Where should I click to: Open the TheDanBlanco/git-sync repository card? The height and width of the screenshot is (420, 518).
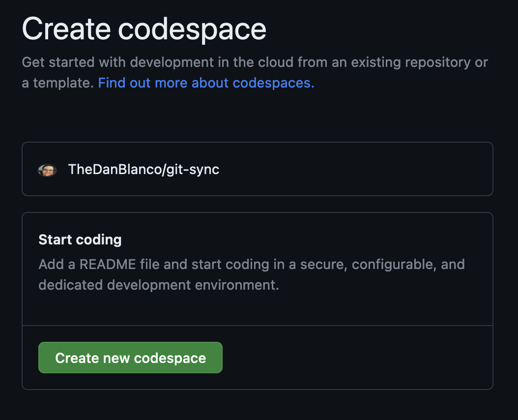pyautogui.click(x=257, y=169)
